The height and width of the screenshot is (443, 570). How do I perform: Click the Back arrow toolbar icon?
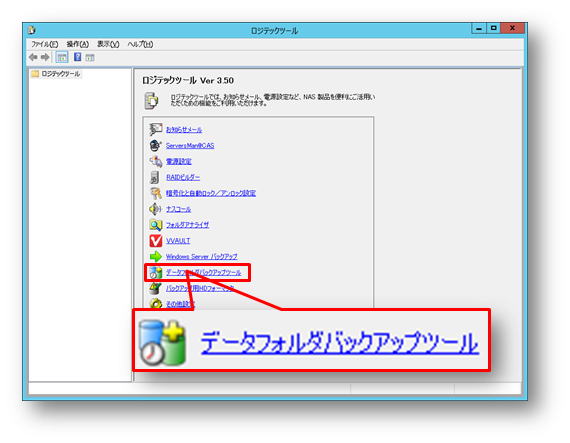coord(33,57)
